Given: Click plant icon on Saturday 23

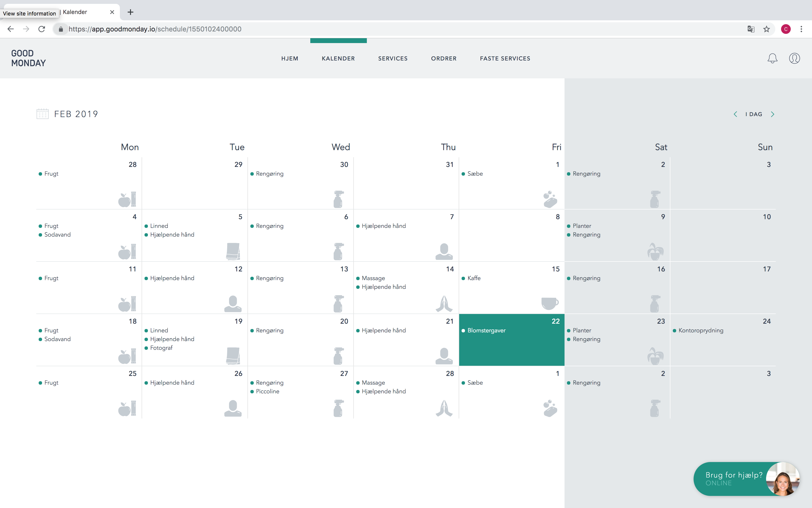Looking at the screenshot, I should pyautogui.click(x=655, y=356).
